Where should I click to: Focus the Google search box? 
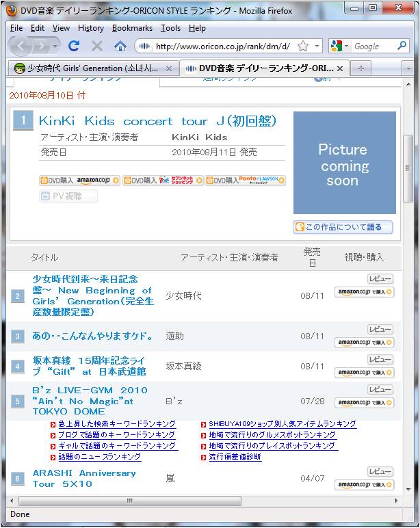tap(374, 46)
